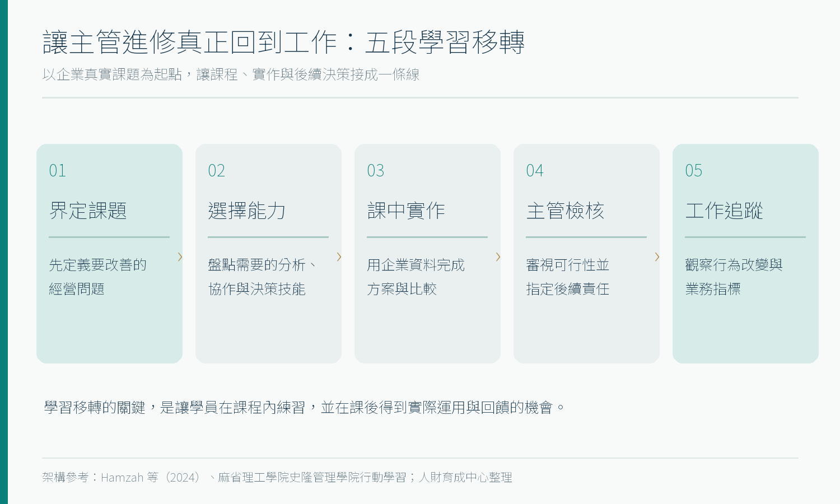This screenshot has width=840, height=504.
Task: Click the step number 03
Action: coord(376,170)
